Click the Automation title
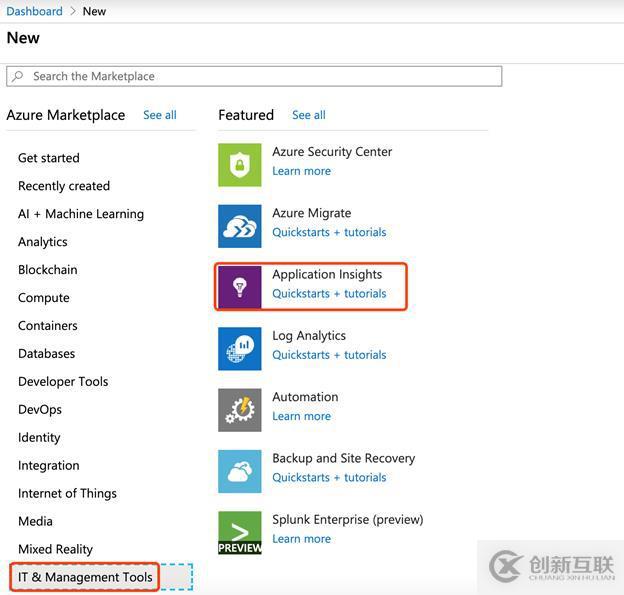This screenshot has height=595, width=624. point(305,397)
